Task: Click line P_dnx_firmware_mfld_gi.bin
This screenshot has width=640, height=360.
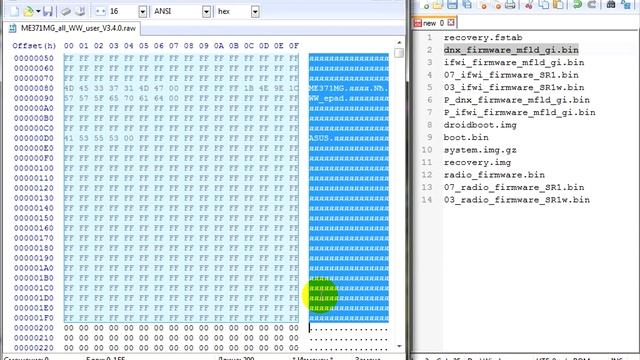Action: 517,100
